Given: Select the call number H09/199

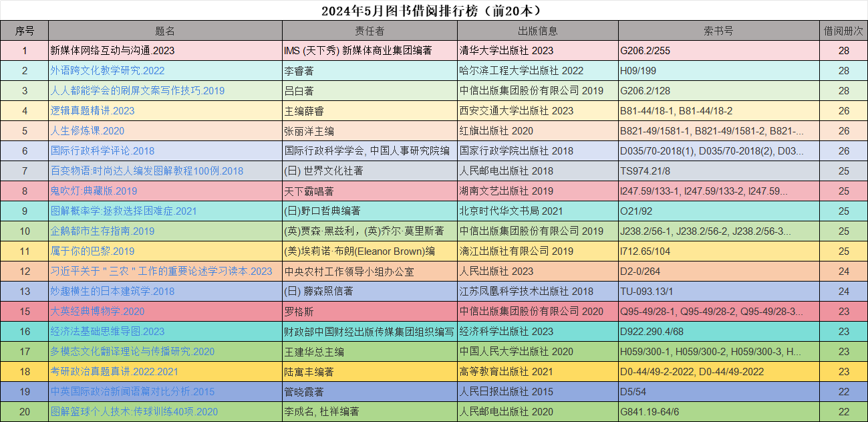Looking at the screenshot, I should coord(638,71).
